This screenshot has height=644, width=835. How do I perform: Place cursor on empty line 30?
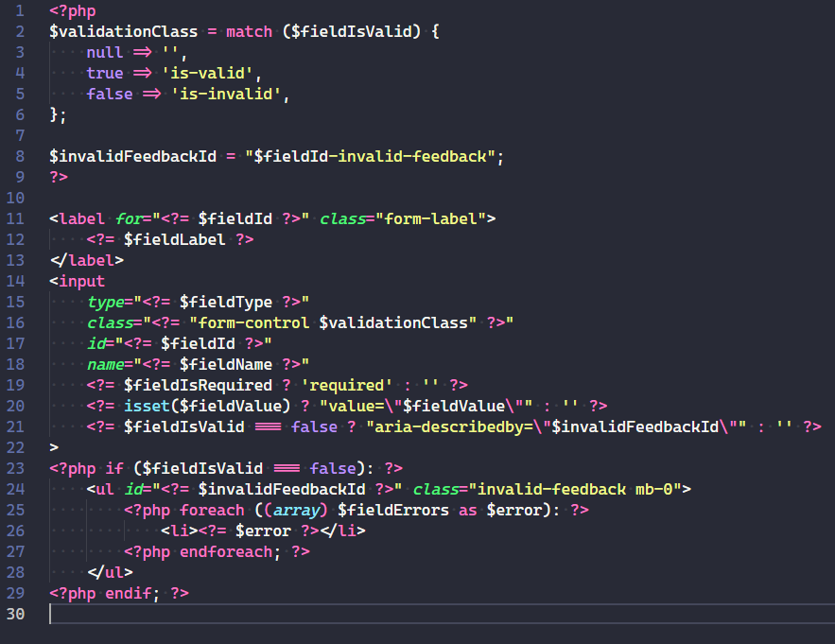(x=442, y=614)
